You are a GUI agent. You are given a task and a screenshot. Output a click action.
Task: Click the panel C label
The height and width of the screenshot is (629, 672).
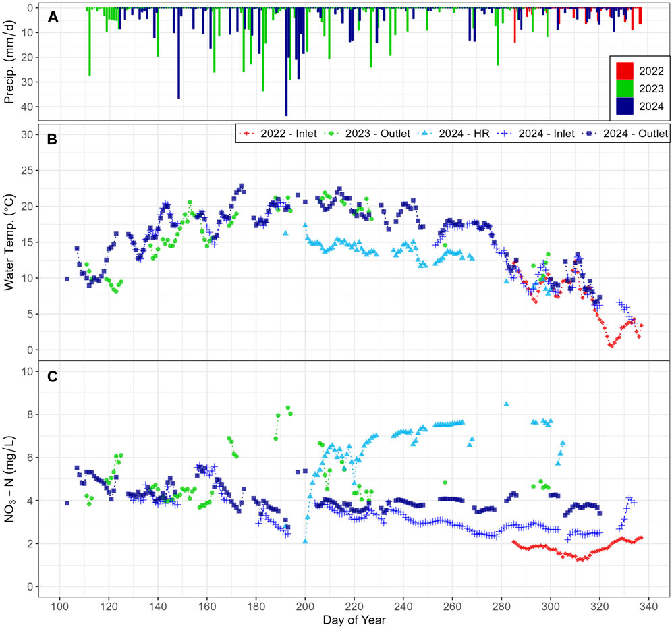tap(52, 378)
